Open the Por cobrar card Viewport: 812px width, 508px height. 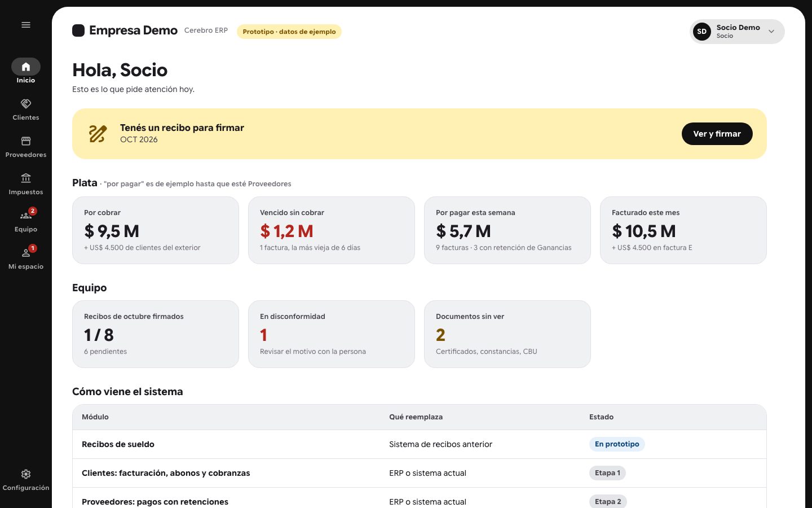tap(156, 230)
